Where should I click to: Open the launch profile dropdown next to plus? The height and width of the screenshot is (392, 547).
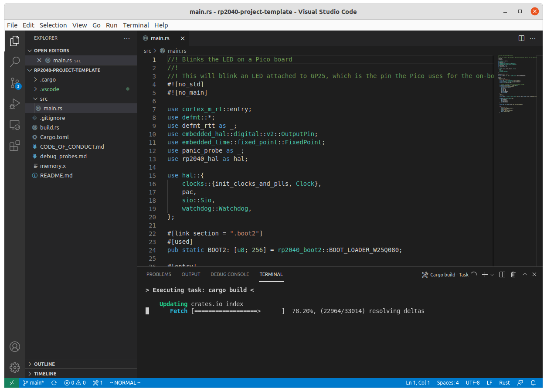point(493,275)
